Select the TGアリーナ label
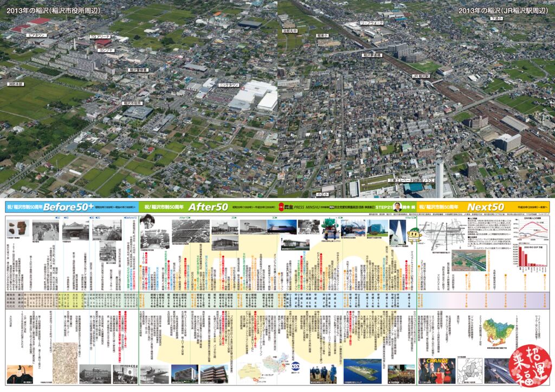This screenshot has height=392, width=555. tap(100, 37)
